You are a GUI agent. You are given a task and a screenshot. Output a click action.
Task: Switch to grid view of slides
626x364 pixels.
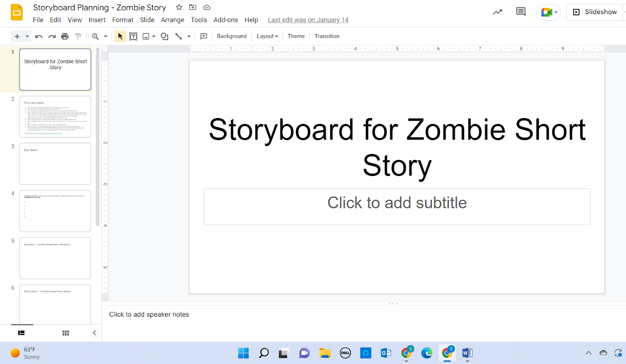pos(66,333)
